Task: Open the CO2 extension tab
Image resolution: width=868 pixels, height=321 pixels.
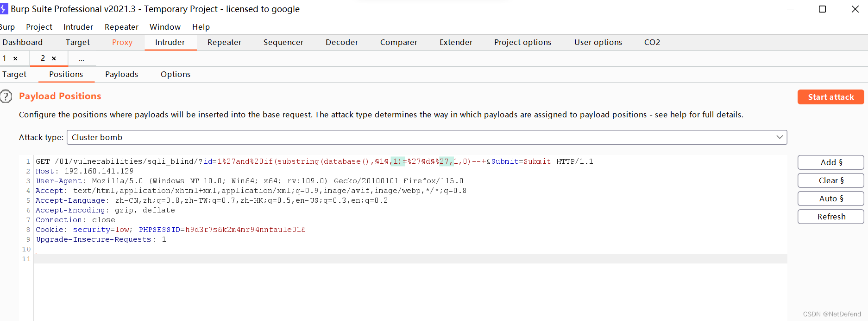Action: (x=652, y=42)
